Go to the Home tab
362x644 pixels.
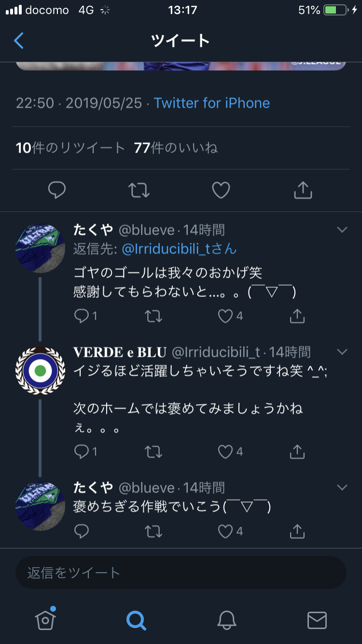tap(45, 620)
